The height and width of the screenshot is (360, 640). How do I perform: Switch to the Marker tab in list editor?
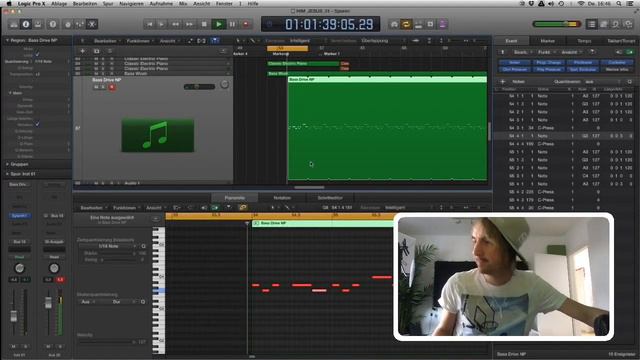tap(547, 41)
